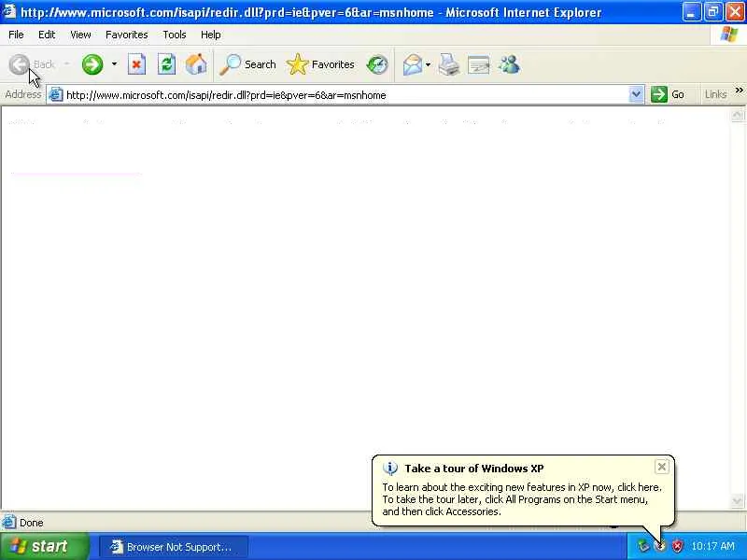Open the Tools menu
The height and width of the screenshot is (560, 747).
tap(175, 35)
